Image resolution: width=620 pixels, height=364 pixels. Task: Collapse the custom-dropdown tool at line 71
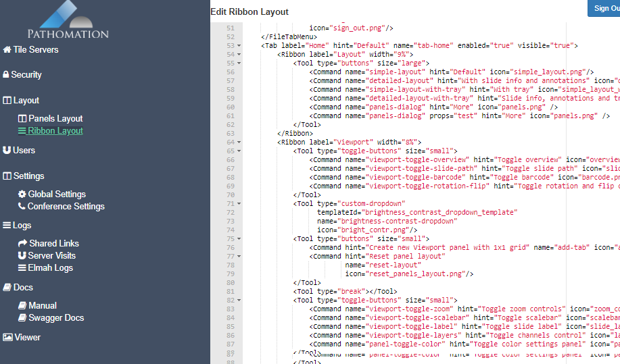tap(239, 204)
